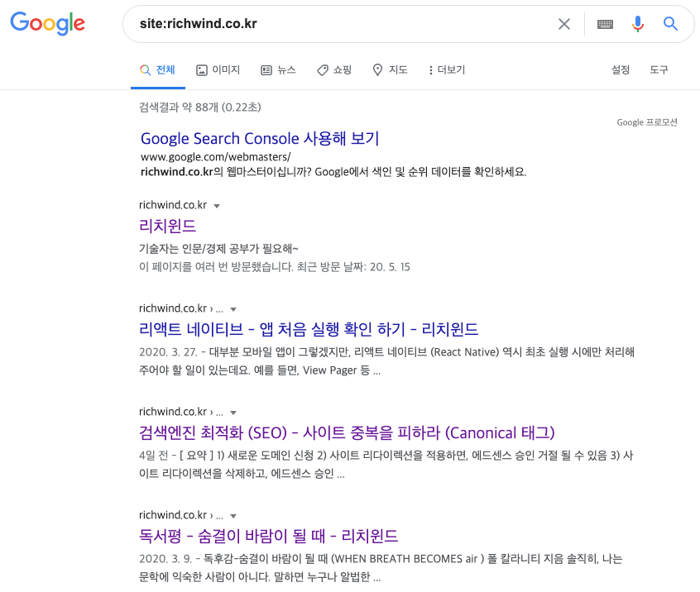700x592 pixels.
Task: Switch to the 뉴스 tab
Action: point(278,70)
